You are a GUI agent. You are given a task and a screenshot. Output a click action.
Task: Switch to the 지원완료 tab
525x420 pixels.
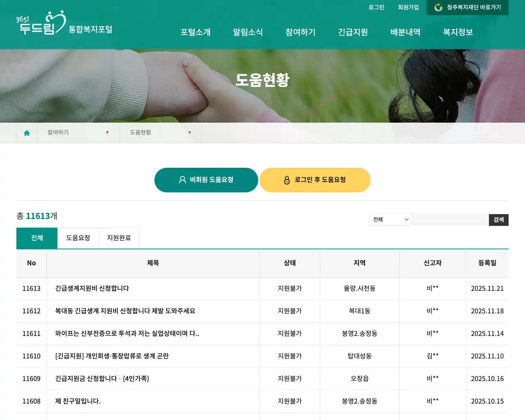tap(119, 238)
